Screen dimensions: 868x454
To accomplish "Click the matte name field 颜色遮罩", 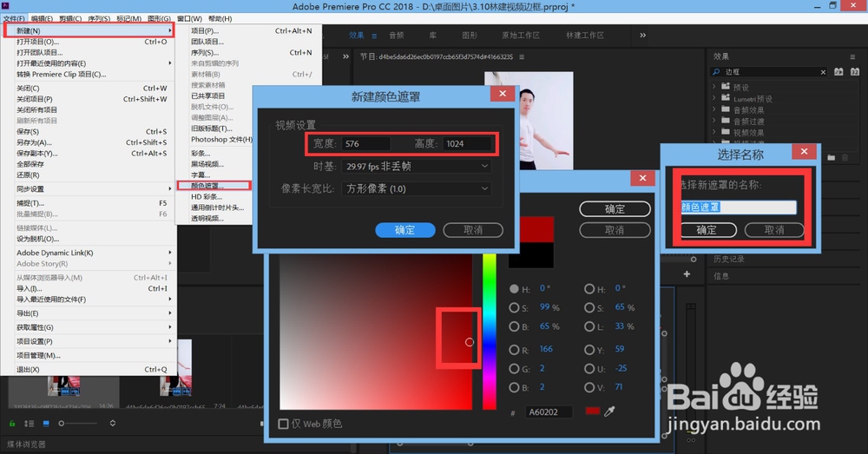I will click(x=739, y=207).
